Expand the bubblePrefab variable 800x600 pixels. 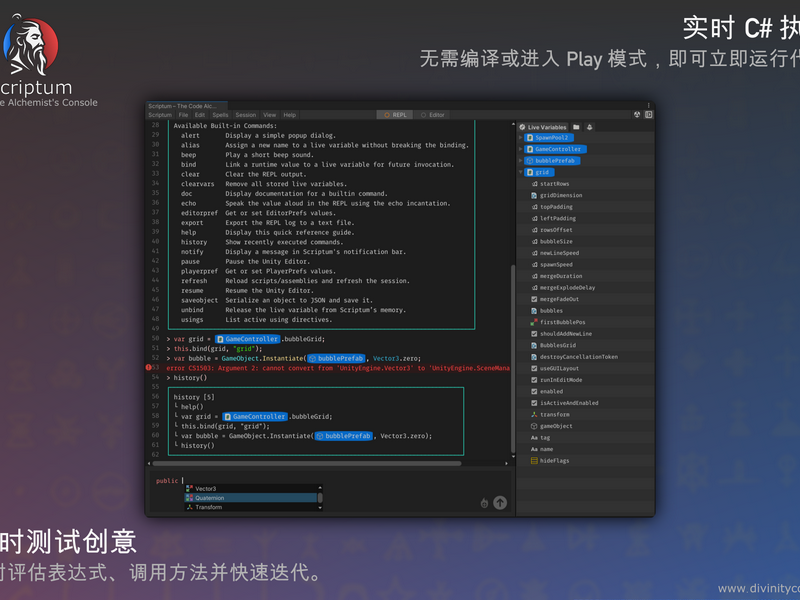click(x=520, y=160)
